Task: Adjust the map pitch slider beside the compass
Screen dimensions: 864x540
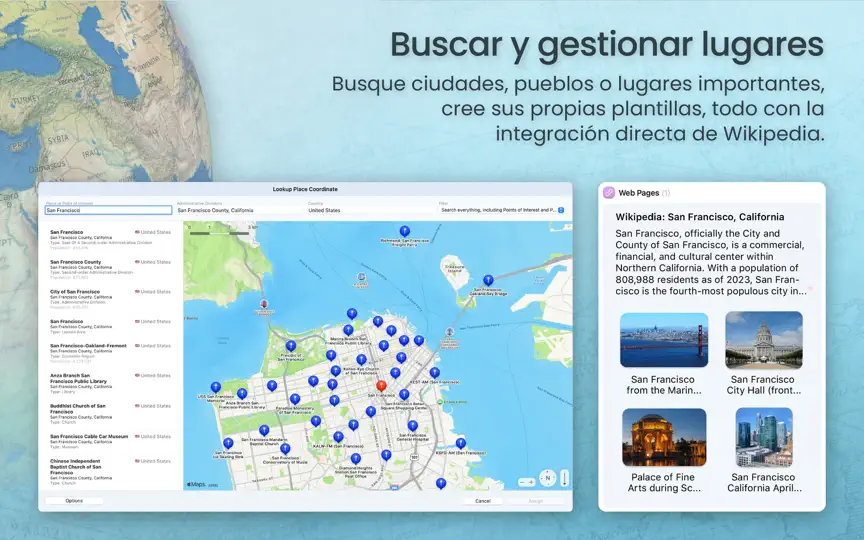Action: (564, 478)
